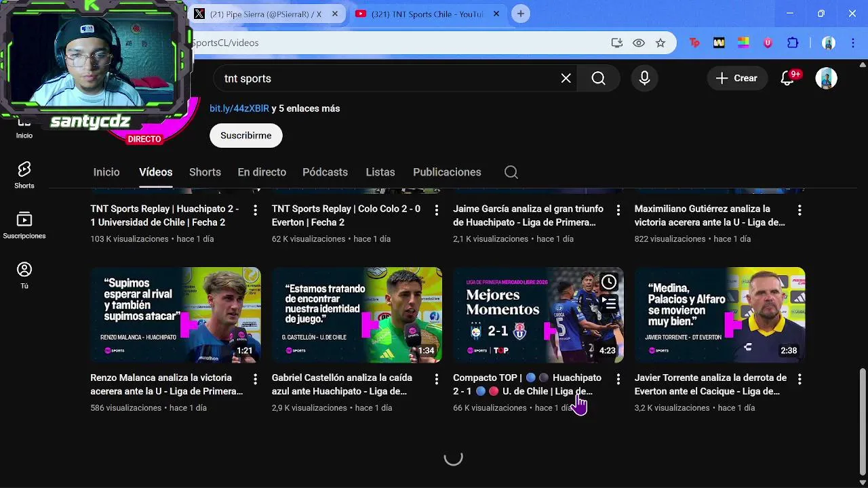Open options for the Jaime García video
Screen dimensions: 868x488
pyautogui.click(x=618, y=211)
